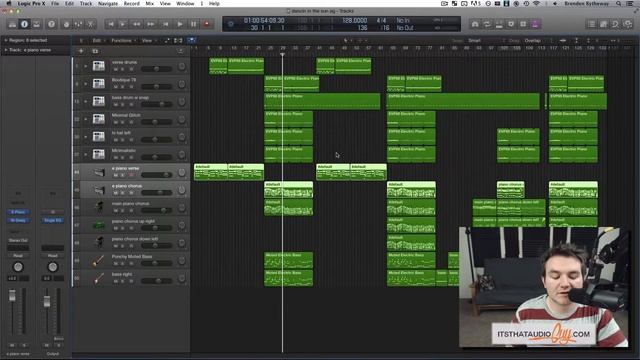Click the Add Track plus button
This screenshot has width=640, height=360.
point(81,51)
